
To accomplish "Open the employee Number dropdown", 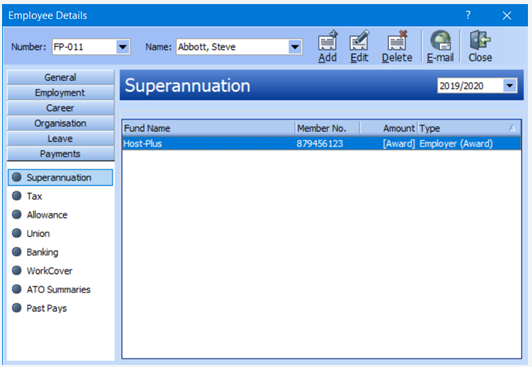I will click(x=122, y=47).
